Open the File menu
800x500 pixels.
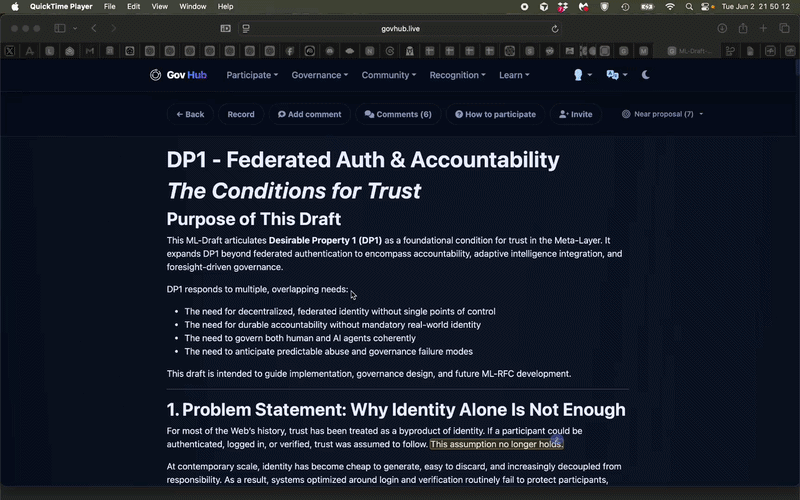click(x=109, y=7)
